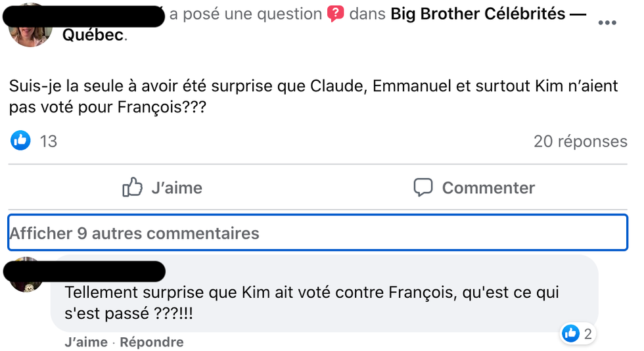Click the "Commenter" button label
This screenshot has height=351, width=644.
(x=488, y=188)
